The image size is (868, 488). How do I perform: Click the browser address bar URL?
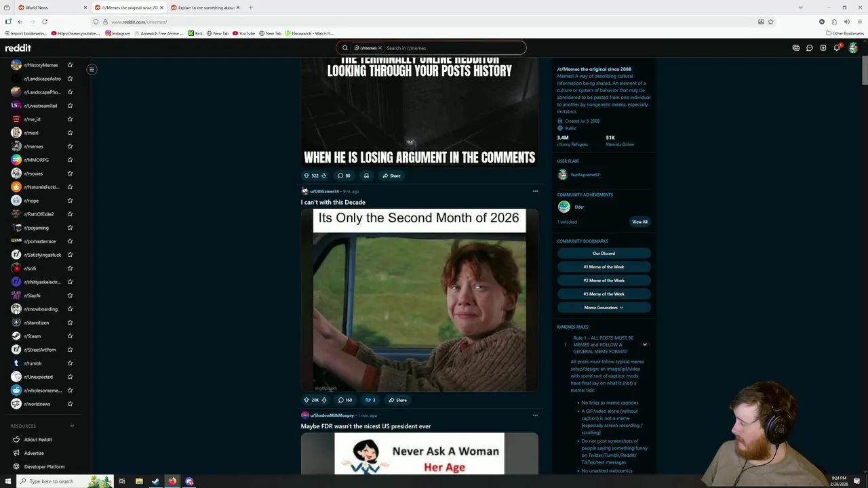[x=139, y=22]
